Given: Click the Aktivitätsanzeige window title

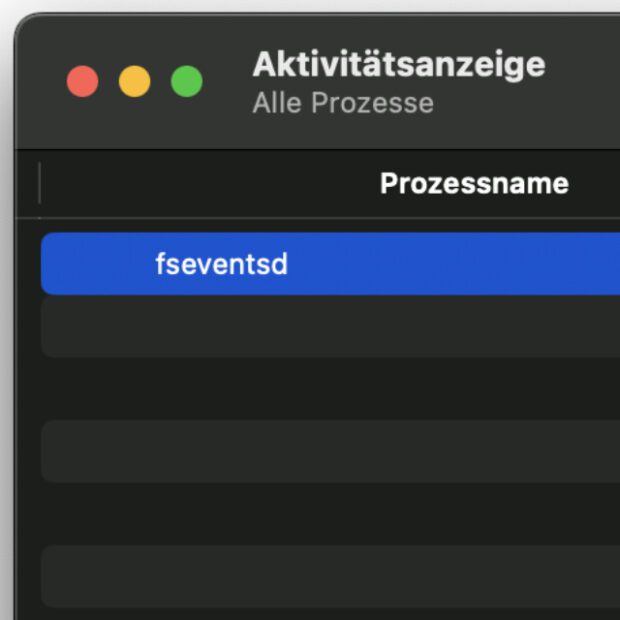Looking at the screenshot, I should pos(398,65).
